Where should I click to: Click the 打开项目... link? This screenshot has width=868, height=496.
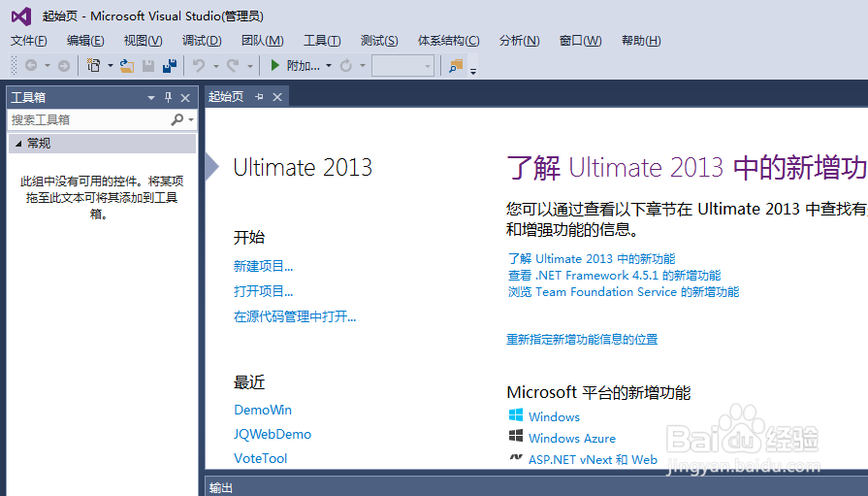[x=263, y=291]
